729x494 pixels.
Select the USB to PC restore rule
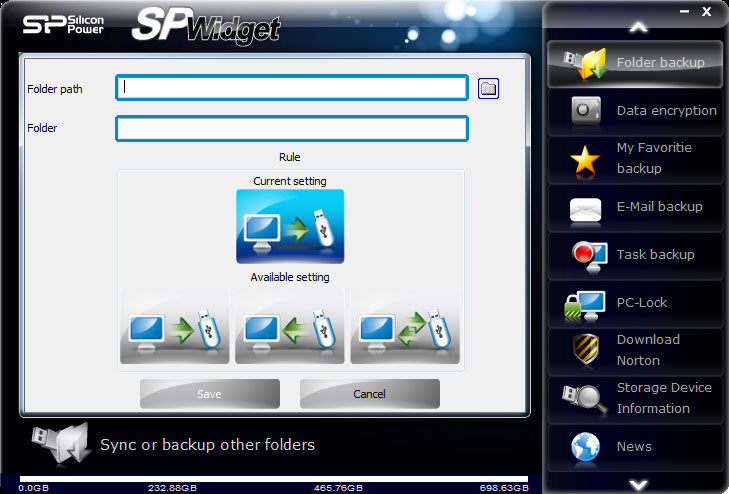click(290, 327)
